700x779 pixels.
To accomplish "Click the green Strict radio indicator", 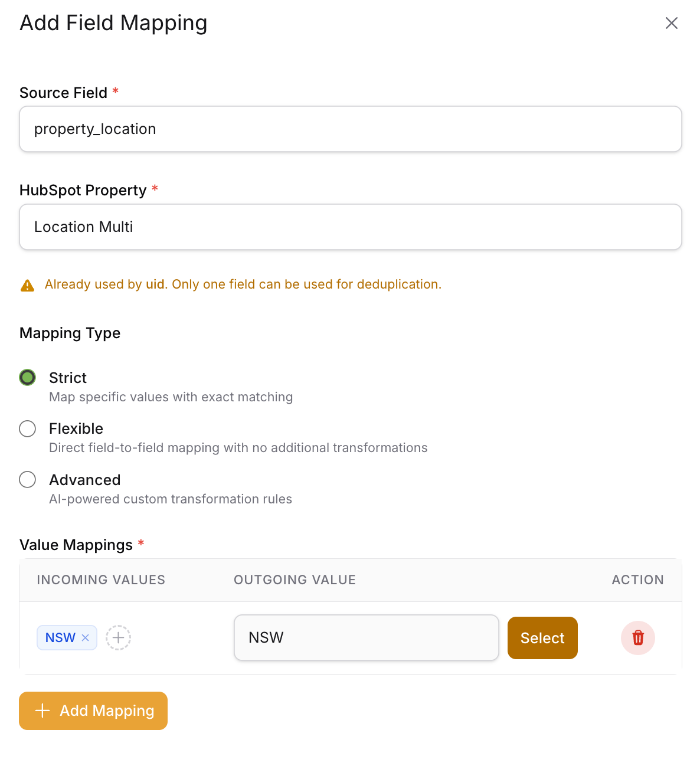I will [27, 377].
